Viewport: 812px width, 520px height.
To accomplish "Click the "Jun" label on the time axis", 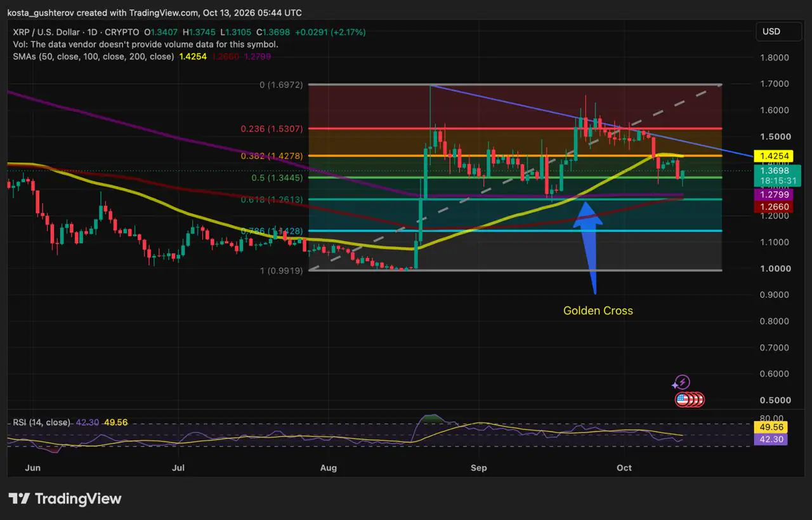I will (32, 468).
